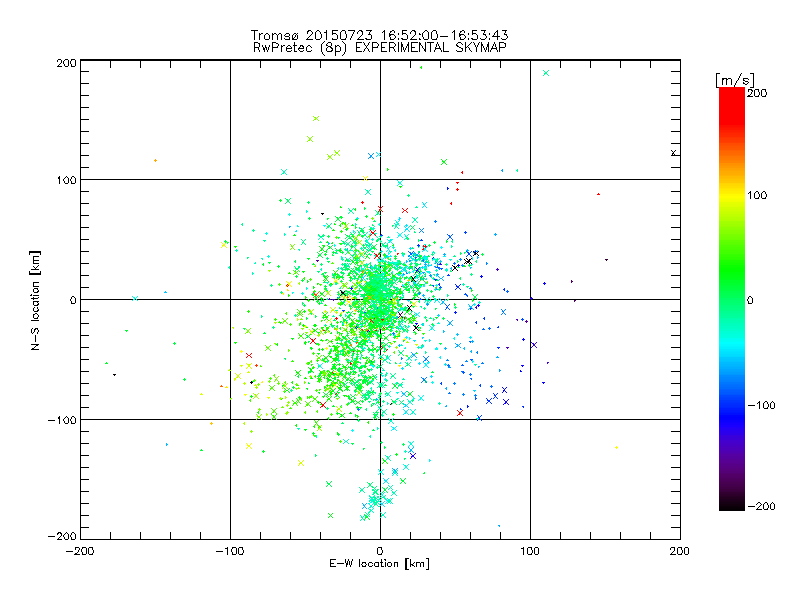Image resolution: width=800 pixels, height=600 pixels.
Task: Click x-axis tick label '100'
Action: tap(530, 551)
